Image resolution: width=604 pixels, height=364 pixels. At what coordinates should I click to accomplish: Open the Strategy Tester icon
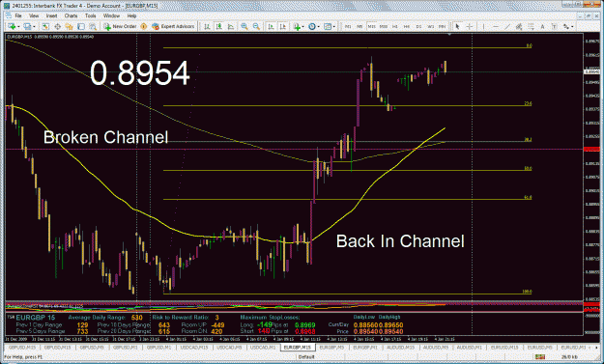pos(93,26)
